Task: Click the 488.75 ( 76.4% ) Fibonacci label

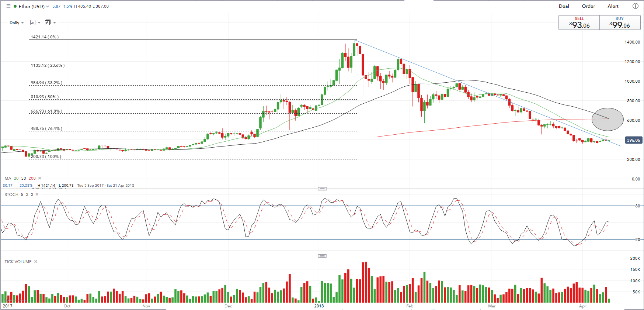Action: [46, 128]
